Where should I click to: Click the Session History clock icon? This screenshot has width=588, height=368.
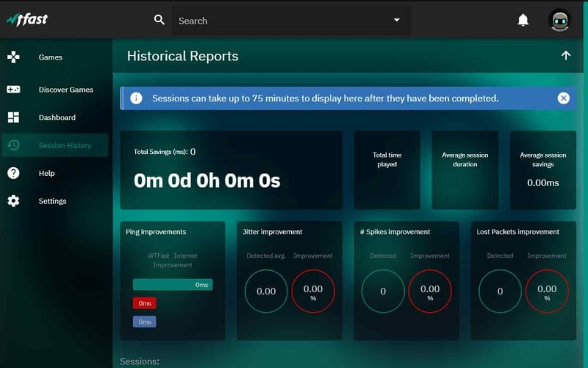[x=13, y=146]
